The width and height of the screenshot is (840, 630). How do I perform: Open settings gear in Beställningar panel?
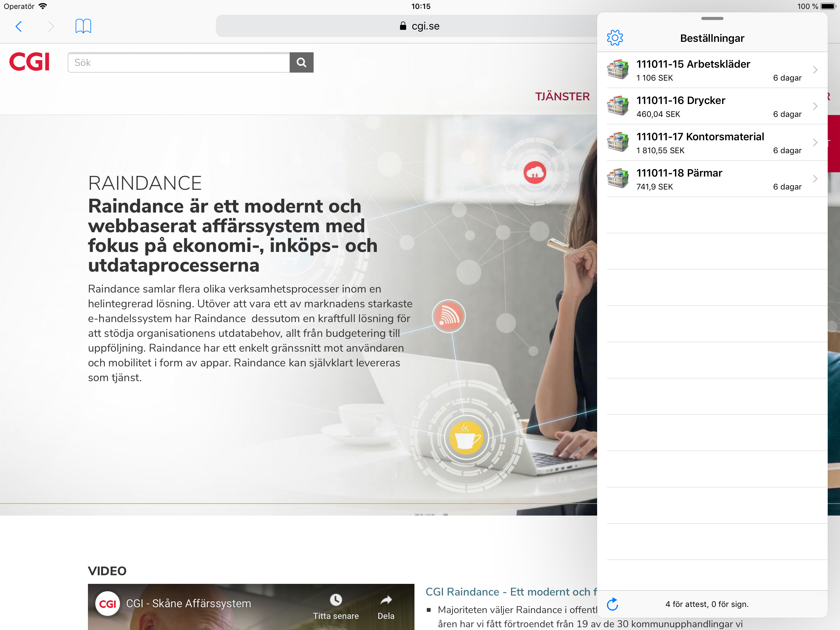(x=615, y=38)
